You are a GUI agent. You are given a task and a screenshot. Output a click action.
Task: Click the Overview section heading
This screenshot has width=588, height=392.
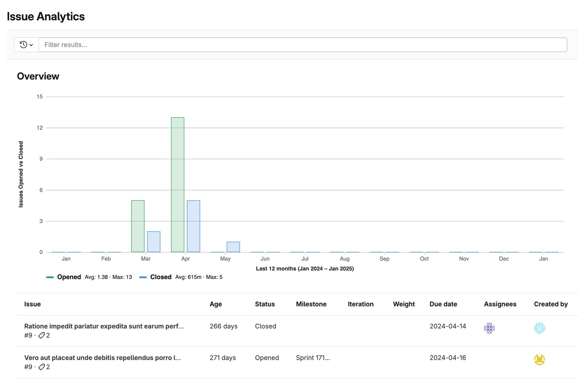point(38,76)
